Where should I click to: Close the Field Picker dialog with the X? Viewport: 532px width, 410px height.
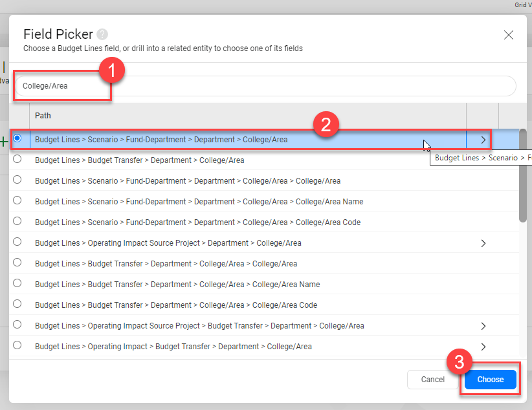509,35
